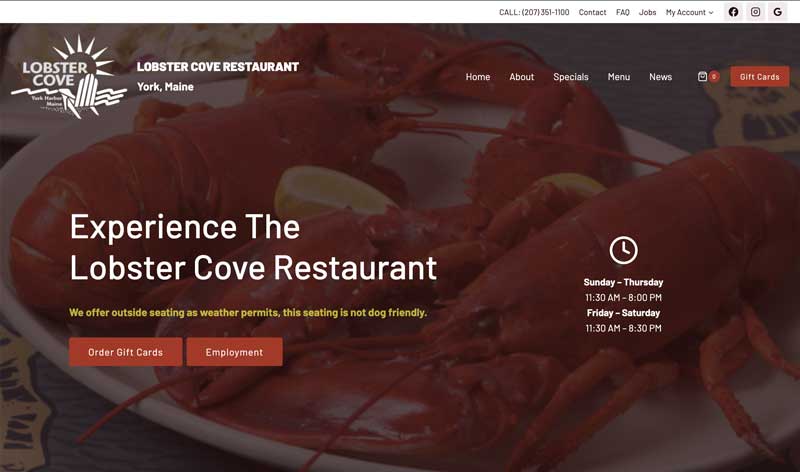Click the Lobster Cove sun logo

(69, 77)
